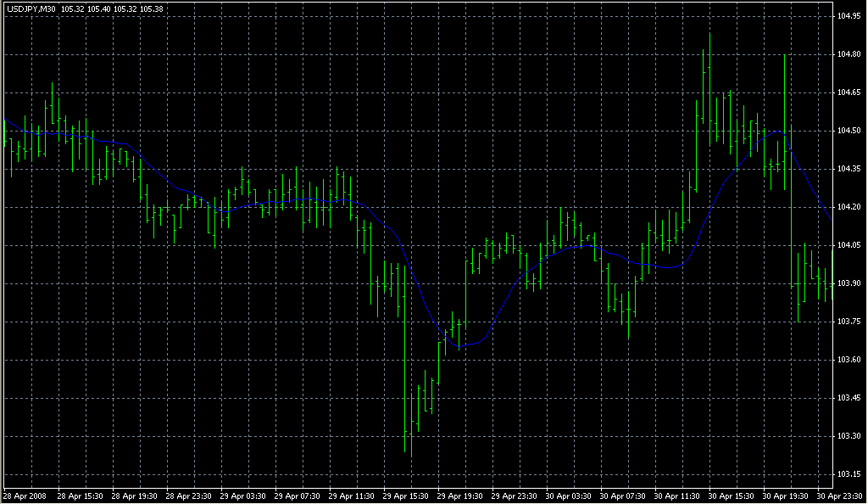
Task: Click the 30 Apr 15:30 time label
Action: coord(732,496)
